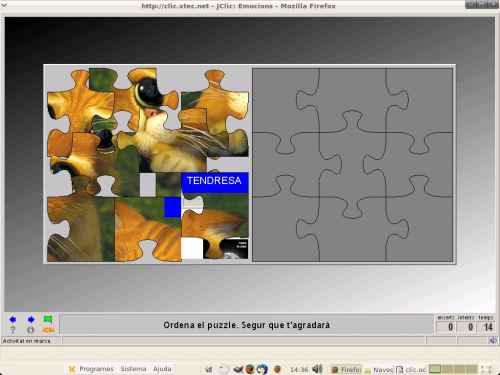
Task: Advance to next activity with blue right arrow
Action: pyautogui.click(x=31, y=320)
